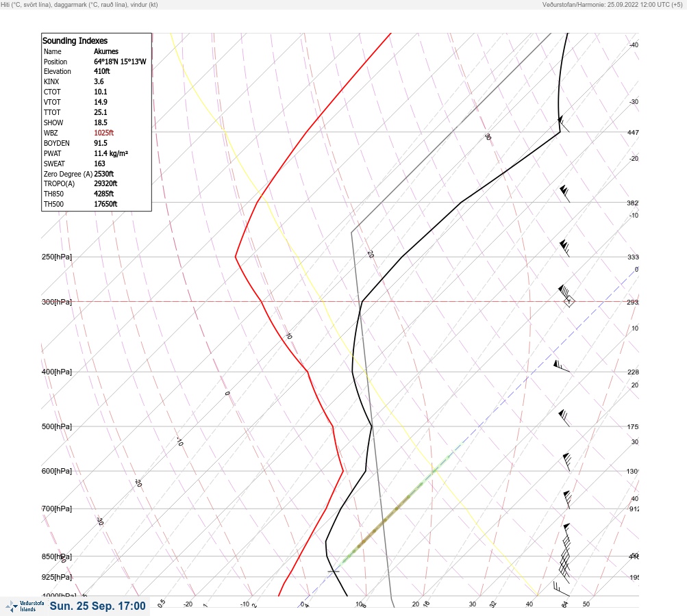Click the black temperature curve at 500 hPa
The height and width of the screenshot is (616, 687).
371,426
